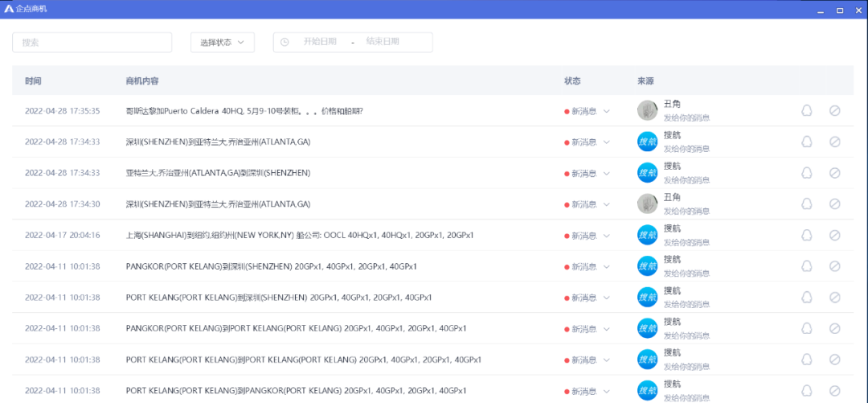868x403 pixels.
Task: Expand 新消息 status for Shanghai to New York row
Action: [606, 235]
